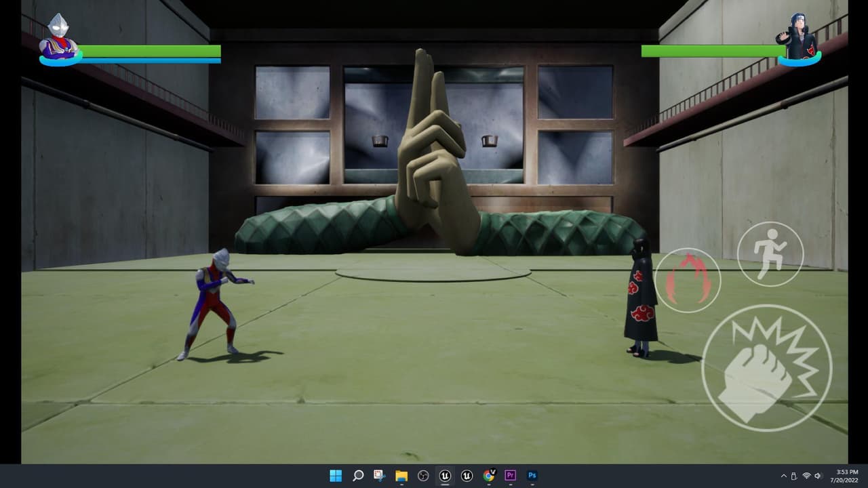The height and width of the screenshot is (488, 868).
Task: Open the second Unreal Engine taskbar icon
Action: pos(467,476)
